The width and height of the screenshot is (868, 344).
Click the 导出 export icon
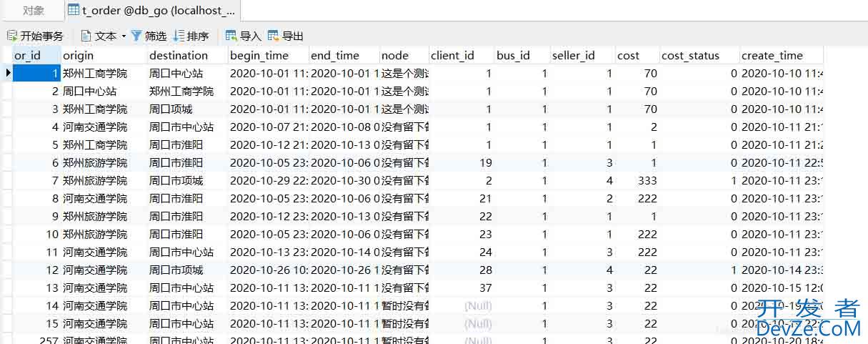[x=274, y=36]
